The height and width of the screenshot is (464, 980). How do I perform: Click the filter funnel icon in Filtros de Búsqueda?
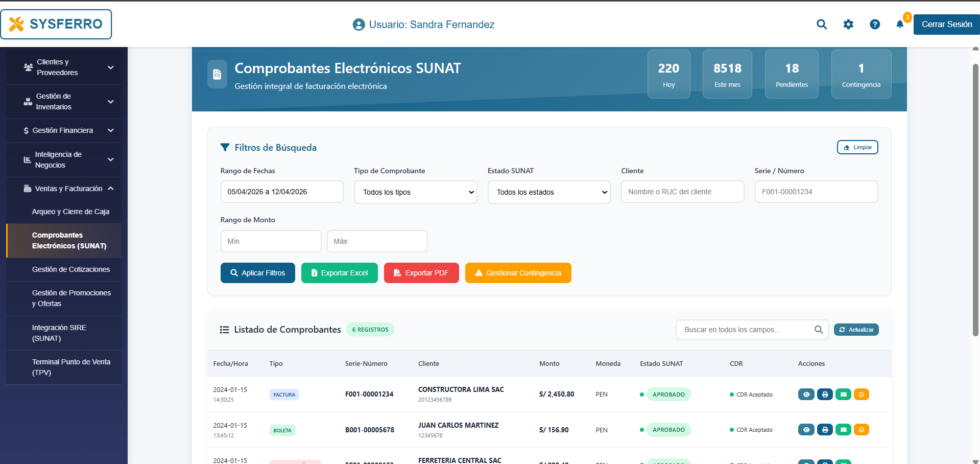(225, 147)
